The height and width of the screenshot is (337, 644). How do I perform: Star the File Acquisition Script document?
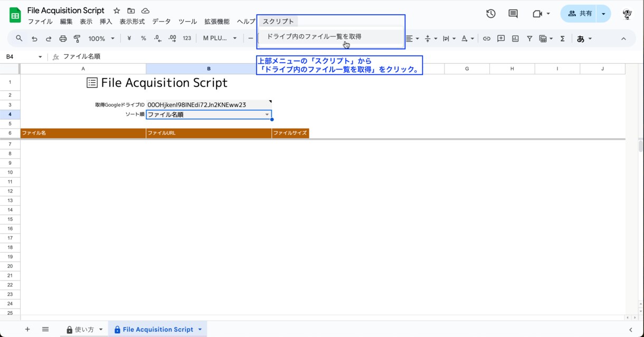[x=117, y=11]
